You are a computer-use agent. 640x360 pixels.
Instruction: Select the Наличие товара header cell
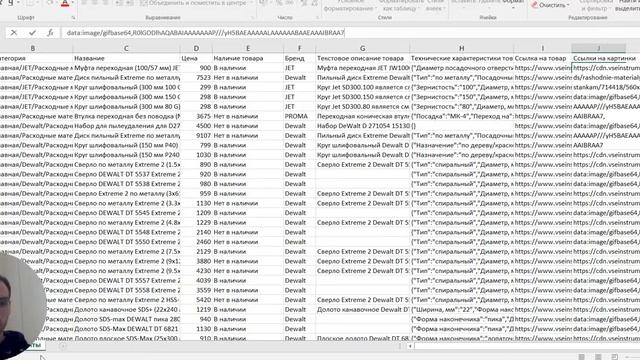click(x=248, y=58)
